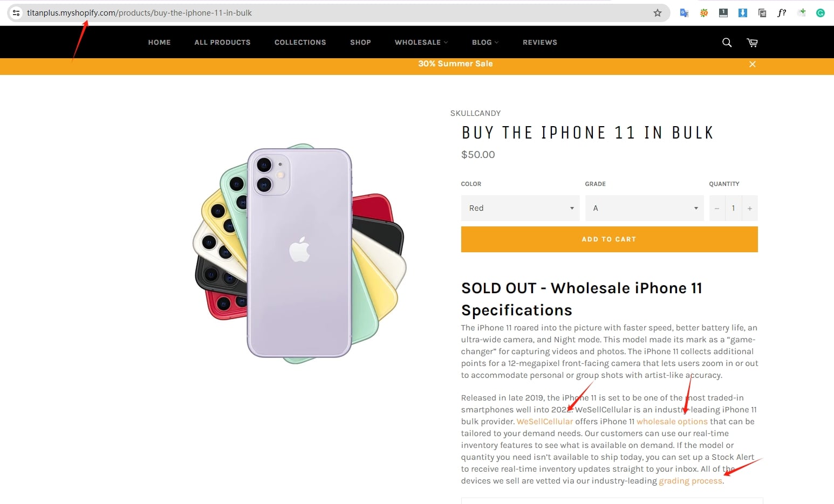Screen dimensions: 834x504
Task: Click the Grammarly extension icon
Action: point(820,13)
